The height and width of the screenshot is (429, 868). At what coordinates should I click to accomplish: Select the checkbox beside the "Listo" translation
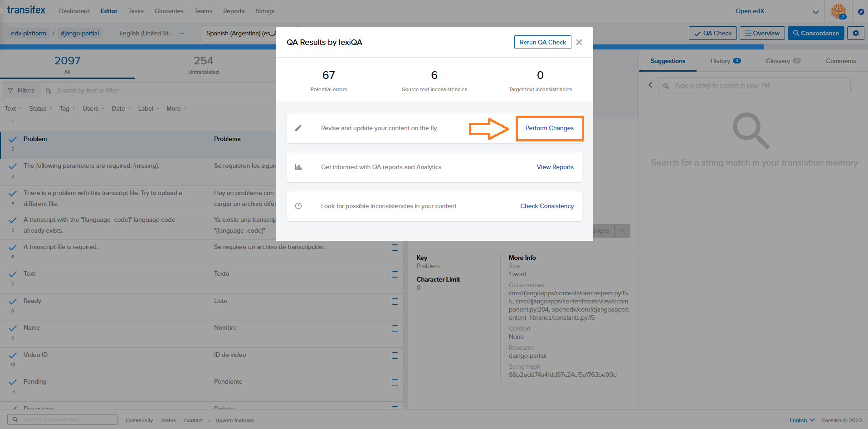(x=395, y=302)
